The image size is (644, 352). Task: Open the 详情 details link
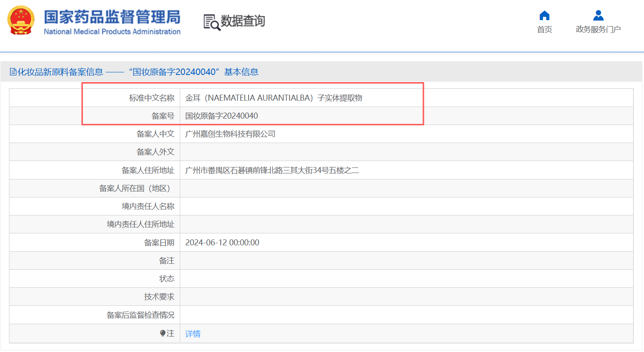point(192,333)
